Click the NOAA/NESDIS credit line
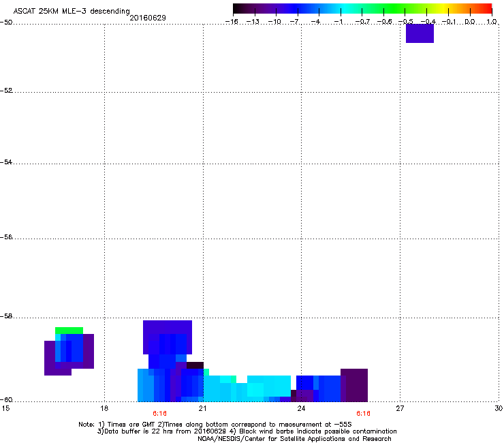504x443 pixels. click(294, 439)
